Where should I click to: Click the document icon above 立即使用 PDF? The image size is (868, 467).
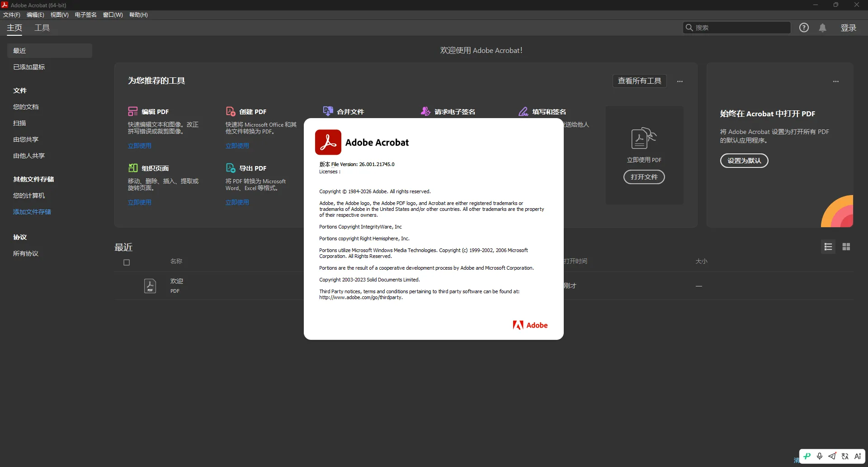[644, 138]
